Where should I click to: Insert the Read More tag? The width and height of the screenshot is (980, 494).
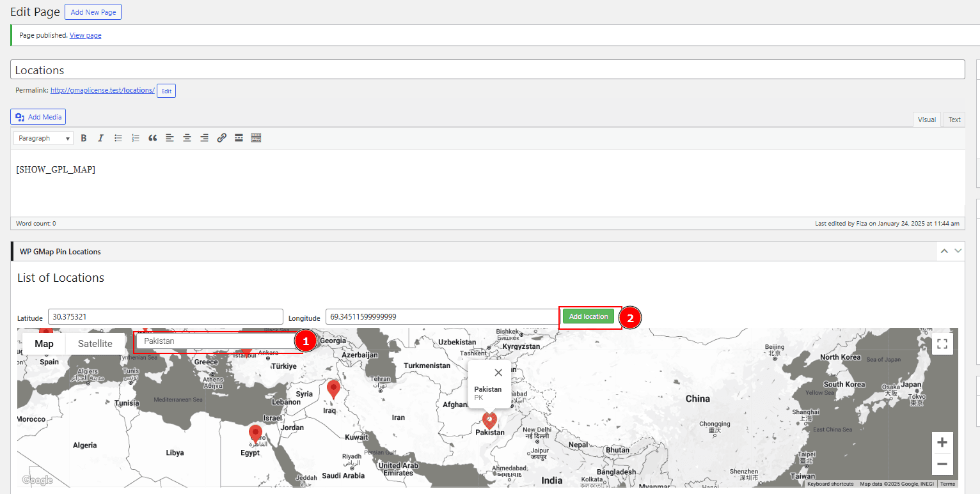(239, 138)
